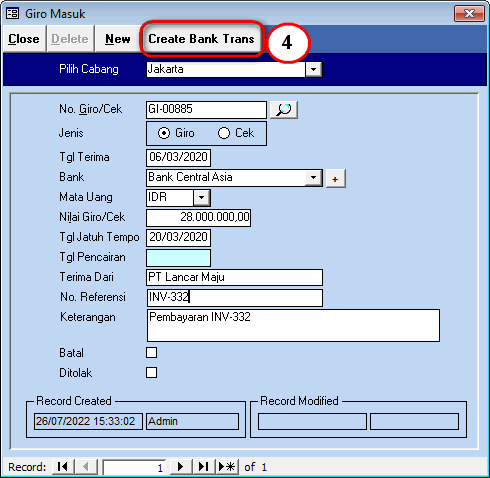Click Create Bank Trans button
This screenshot has width=490, height=478.
tap(201, 39)
